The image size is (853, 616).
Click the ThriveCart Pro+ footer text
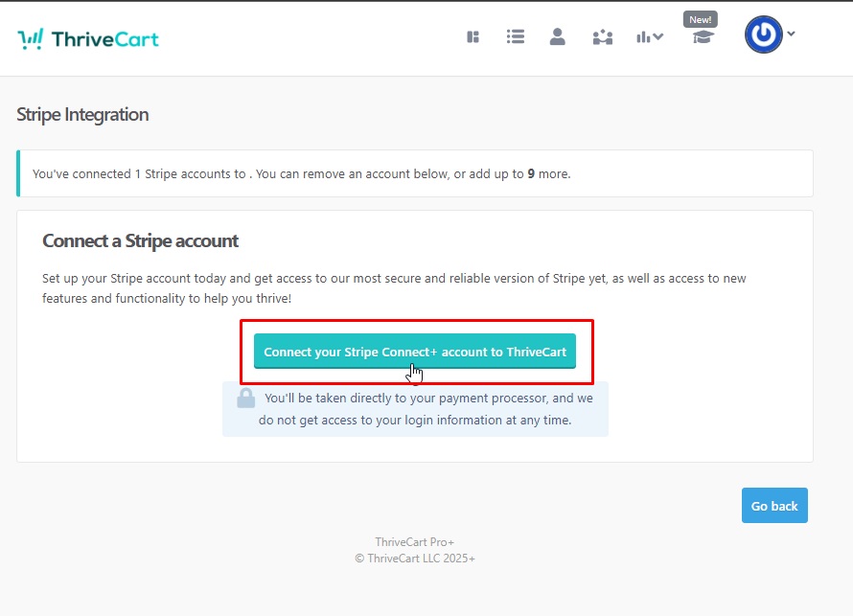click(x=415, y=542)
